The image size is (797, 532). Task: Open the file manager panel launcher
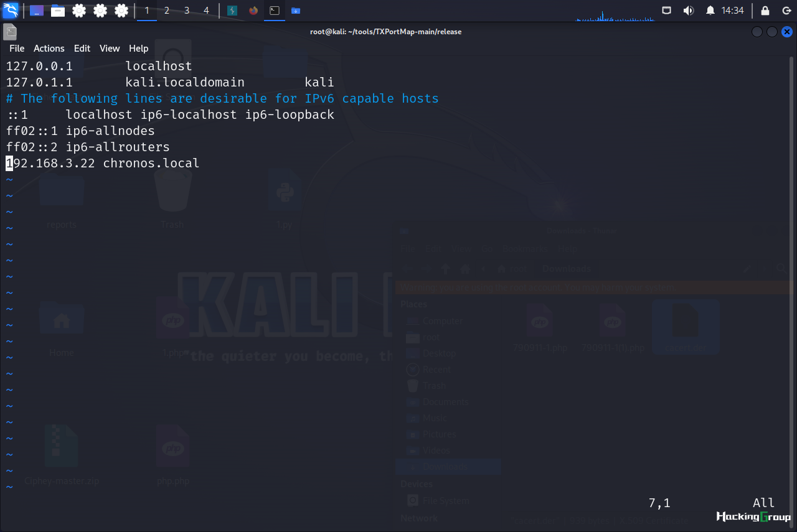pos(58,11)
